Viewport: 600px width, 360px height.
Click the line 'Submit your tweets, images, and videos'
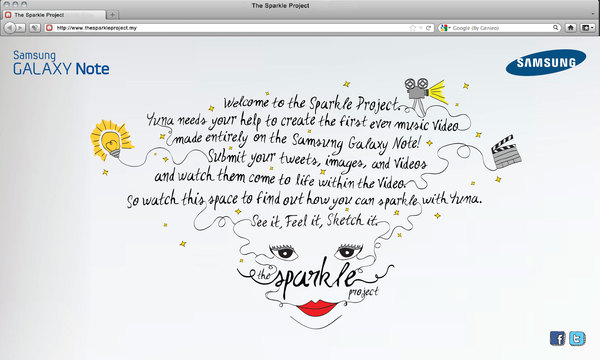point(317,160)
